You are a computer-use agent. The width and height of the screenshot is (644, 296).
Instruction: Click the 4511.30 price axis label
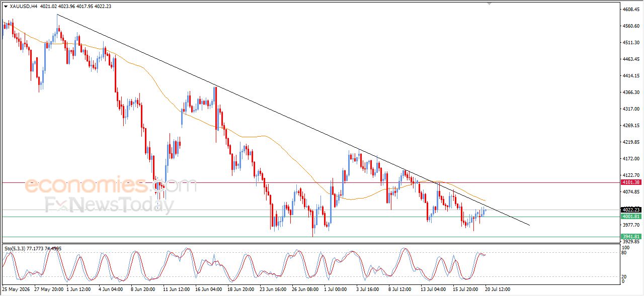pyautogui.click(x=630, y=43)
